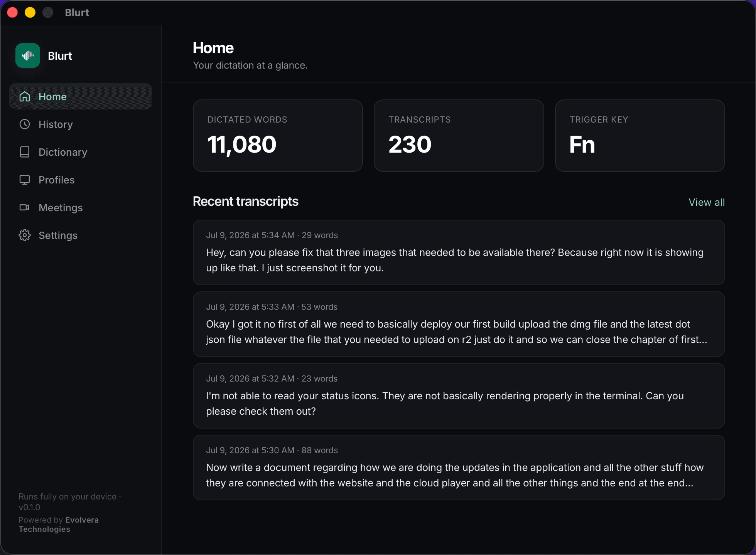Open the 5:33 AM transcript with 53 words
The image size is (756, 555).
point(459,324)
